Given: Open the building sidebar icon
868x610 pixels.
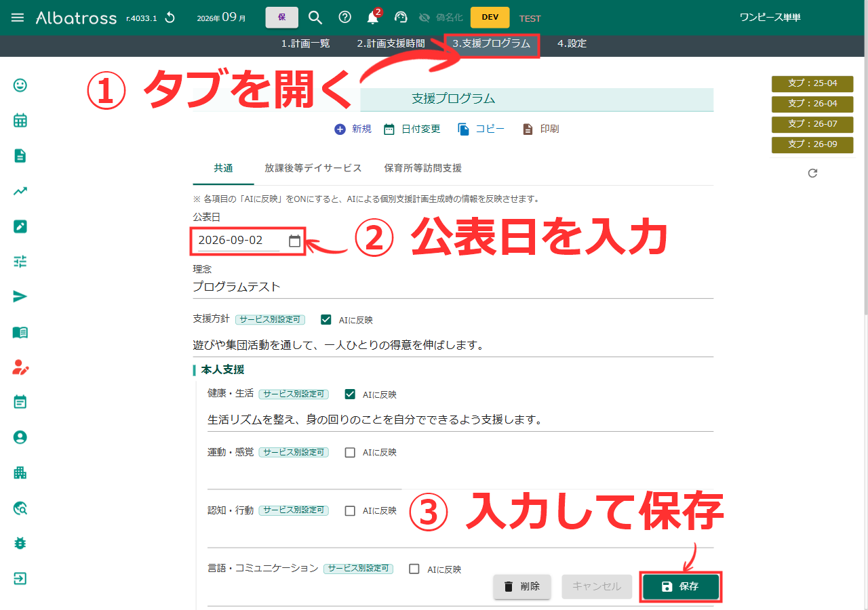Looking at the screenshot, I should pos(20,472).
